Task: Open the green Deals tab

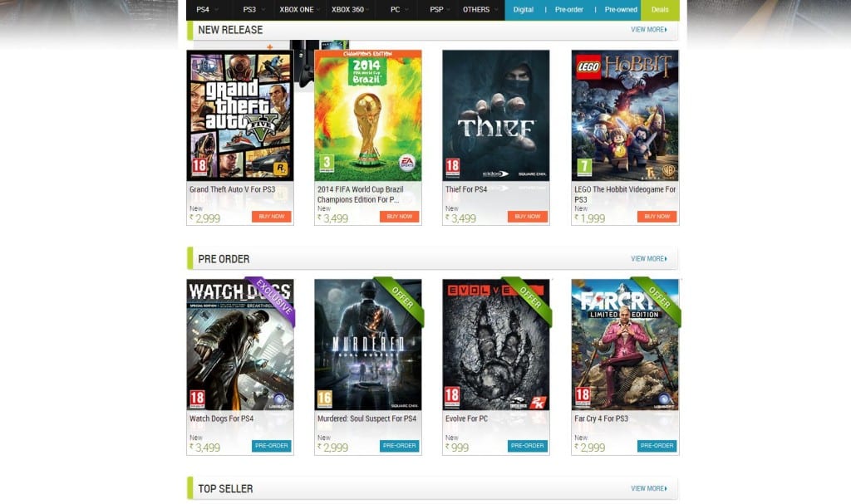Action: click(660, 10)
